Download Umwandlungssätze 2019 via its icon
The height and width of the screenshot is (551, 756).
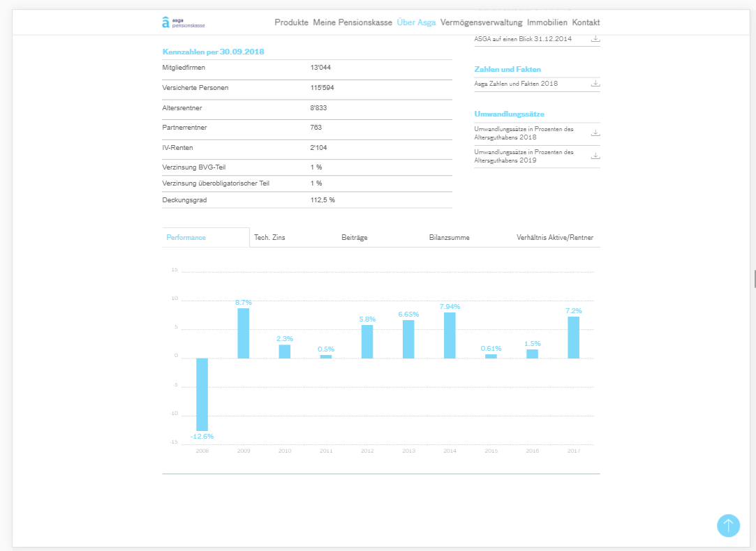click(595, 156)
